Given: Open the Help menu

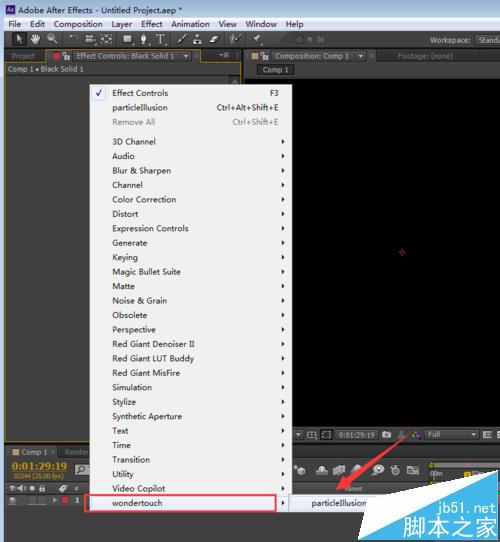Looking at the screenshot, I should coord(294,24).
